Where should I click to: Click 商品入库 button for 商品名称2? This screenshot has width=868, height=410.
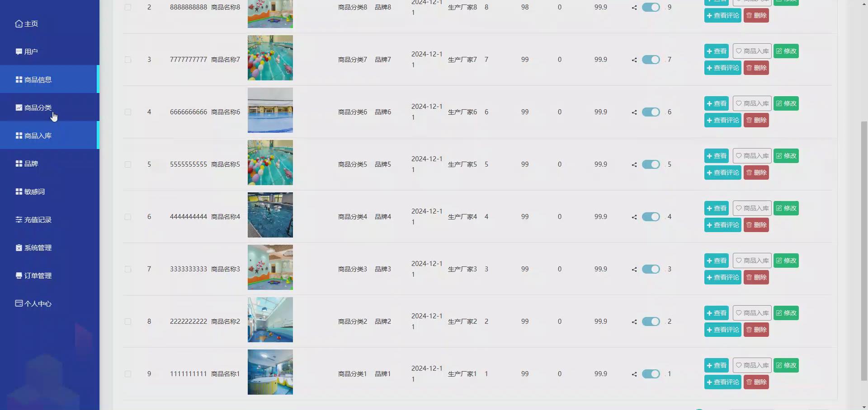[x=752, y=313]
